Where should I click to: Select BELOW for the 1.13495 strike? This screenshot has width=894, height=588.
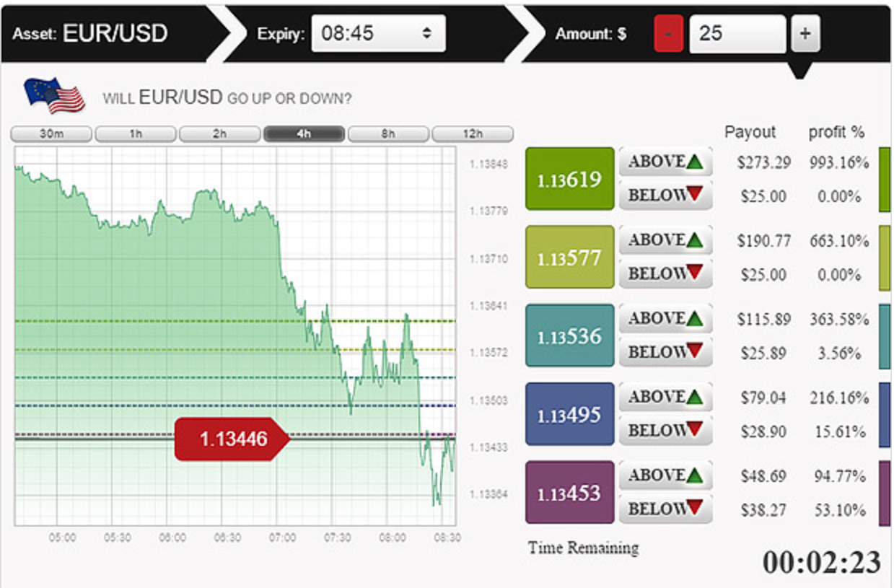(665, 431)
